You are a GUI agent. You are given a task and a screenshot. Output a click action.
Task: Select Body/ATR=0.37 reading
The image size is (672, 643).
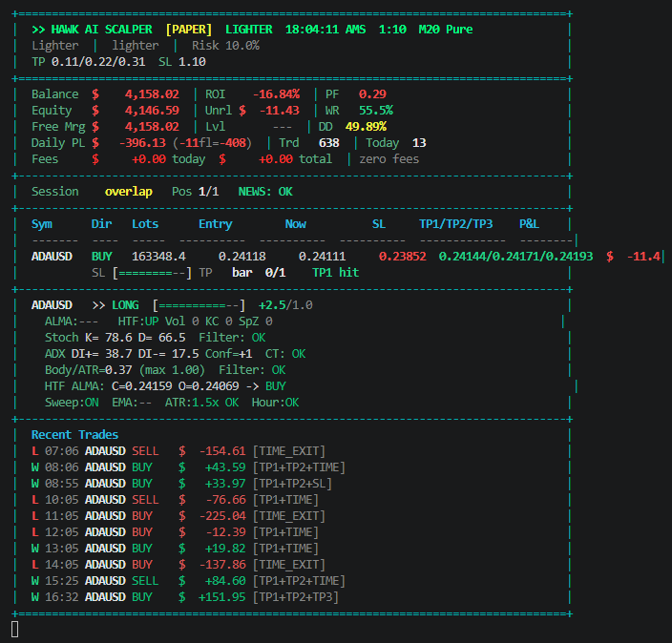(x=88, y=370)
